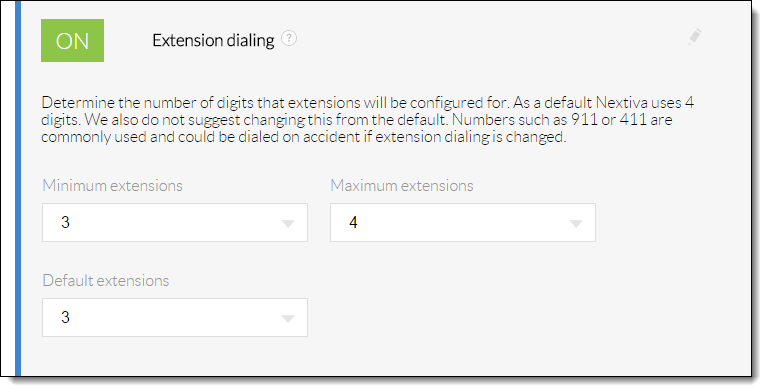Image resolution: width=767 pixels, height=392 pixels.
Task: Open the Minimum extensions dropdown
Action: [x=175, y=223]
